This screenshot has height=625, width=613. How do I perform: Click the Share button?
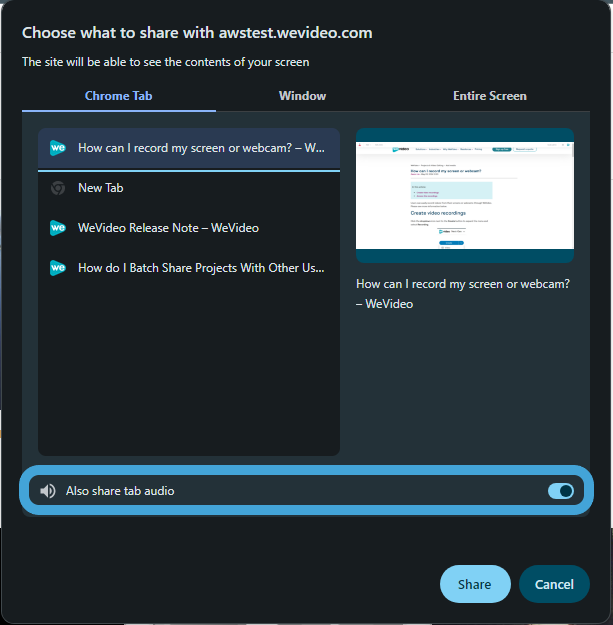[475, 584]
